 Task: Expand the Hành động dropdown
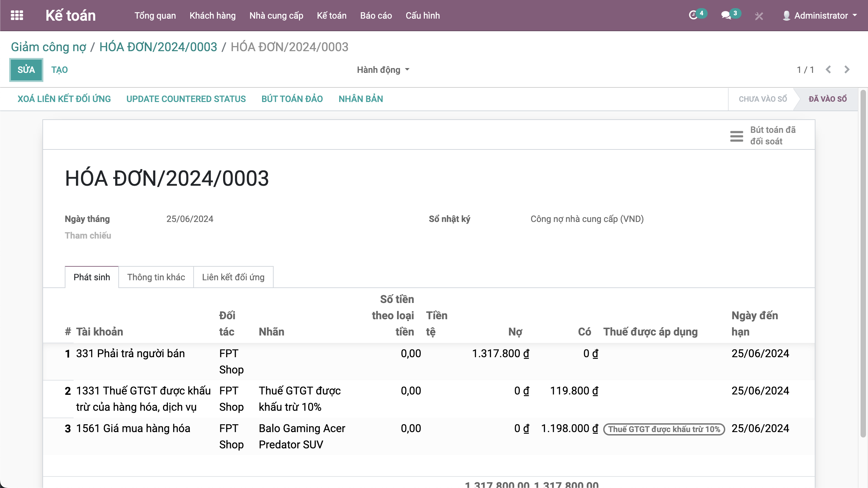click(383, 70)
